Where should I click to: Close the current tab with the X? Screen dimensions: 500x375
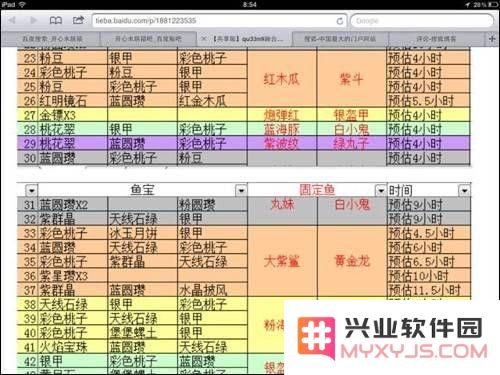tap(204, 39)
